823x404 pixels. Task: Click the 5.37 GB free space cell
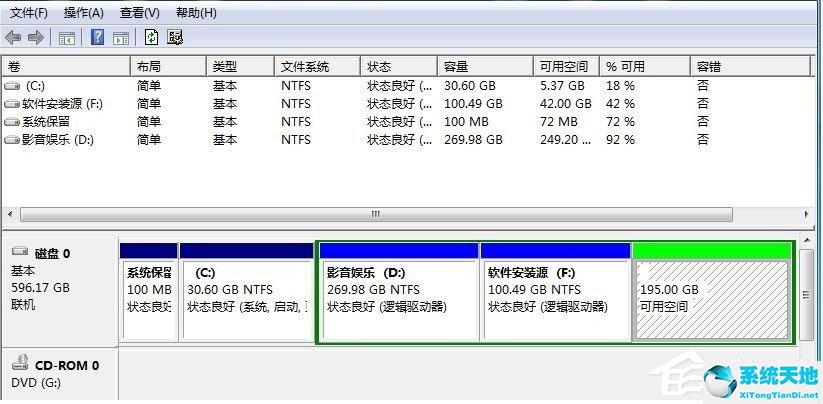562,86
